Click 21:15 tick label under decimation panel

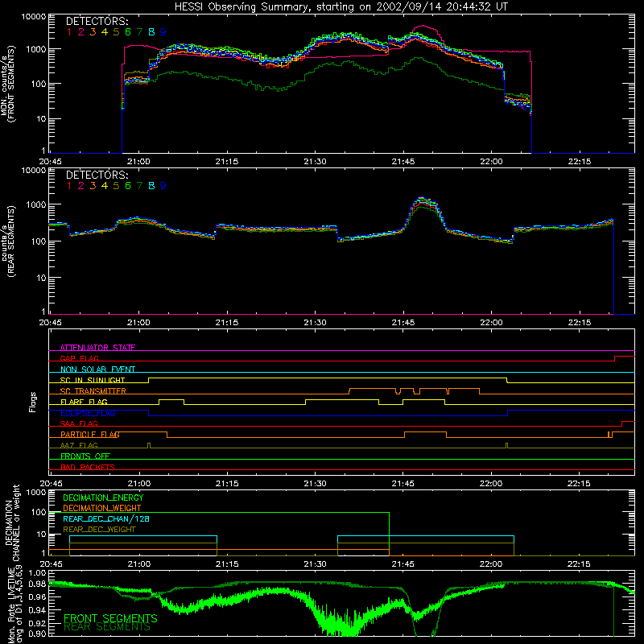(x=227, y=564)
